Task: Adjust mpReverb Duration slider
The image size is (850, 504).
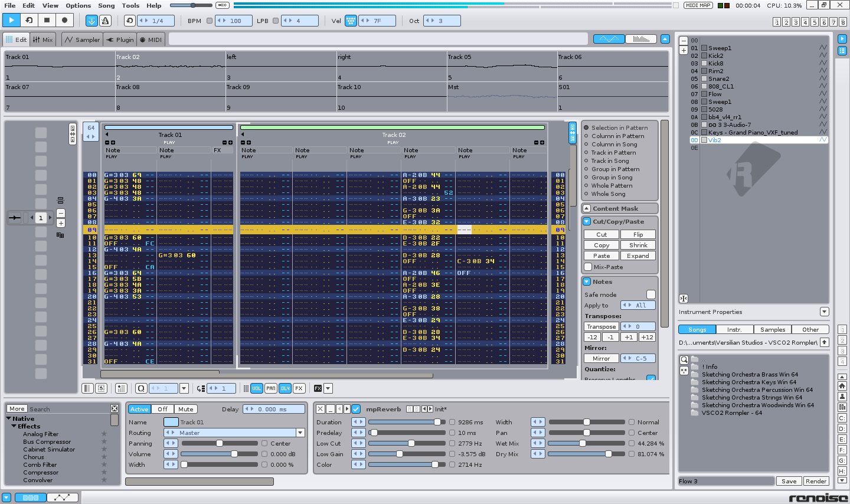Action: 407,422
